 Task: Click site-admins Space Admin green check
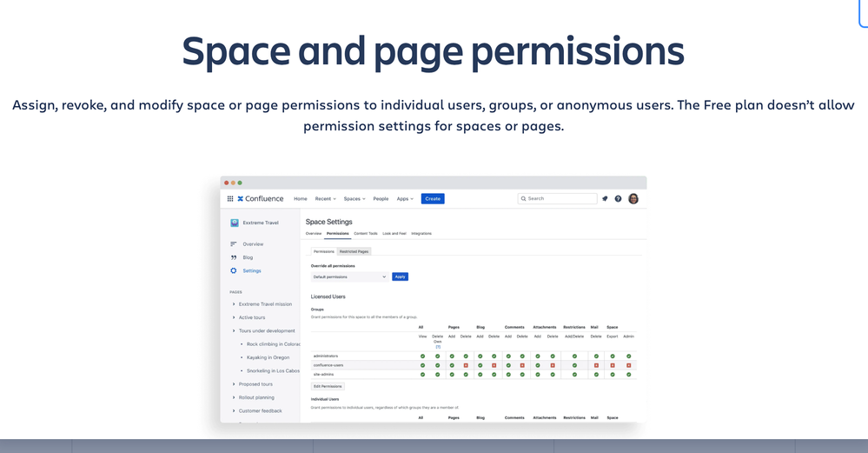[628, 375]
